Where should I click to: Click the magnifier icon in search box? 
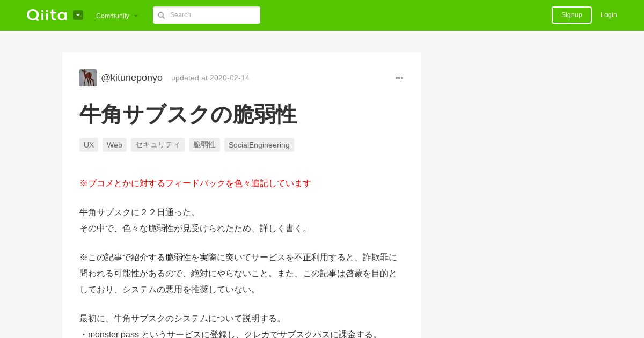pos(161,15)
